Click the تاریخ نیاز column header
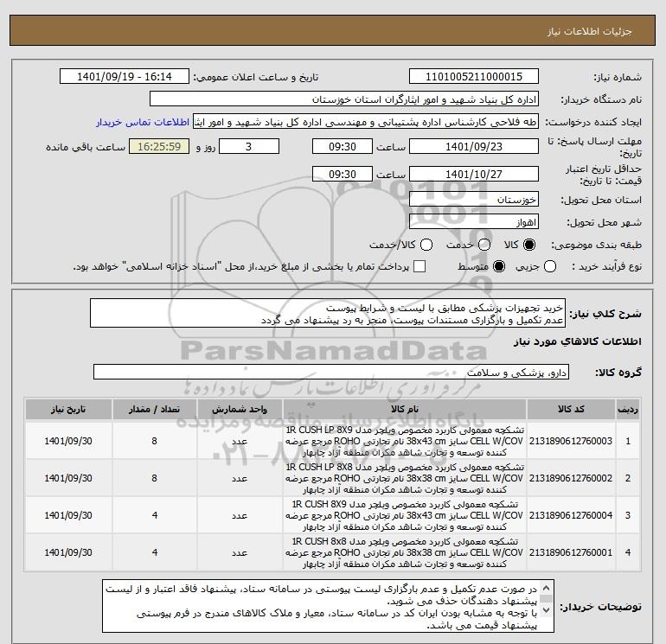666x644 pixels. click(68, 409)
